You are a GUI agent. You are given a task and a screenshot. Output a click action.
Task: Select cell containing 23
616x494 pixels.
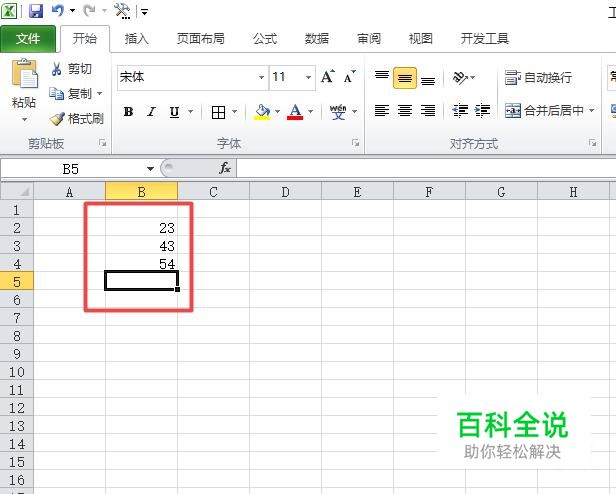tap(141, 228)
